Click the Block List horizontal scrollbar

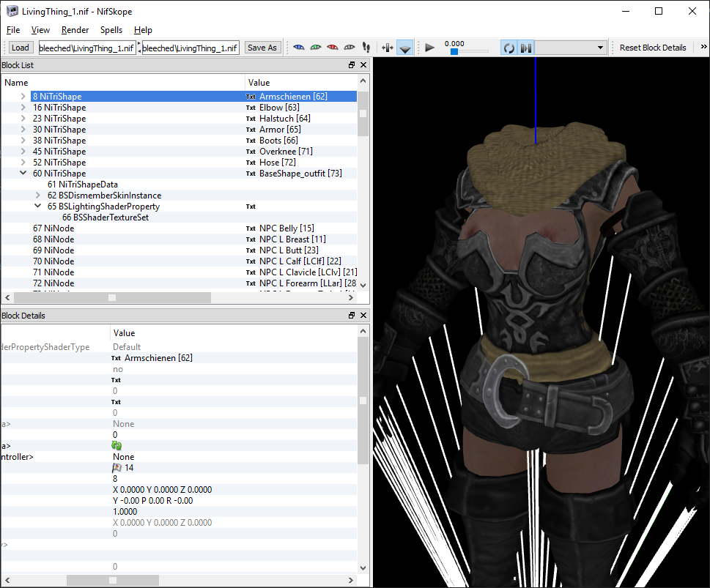pyautogui.click(x=112, y=297)
